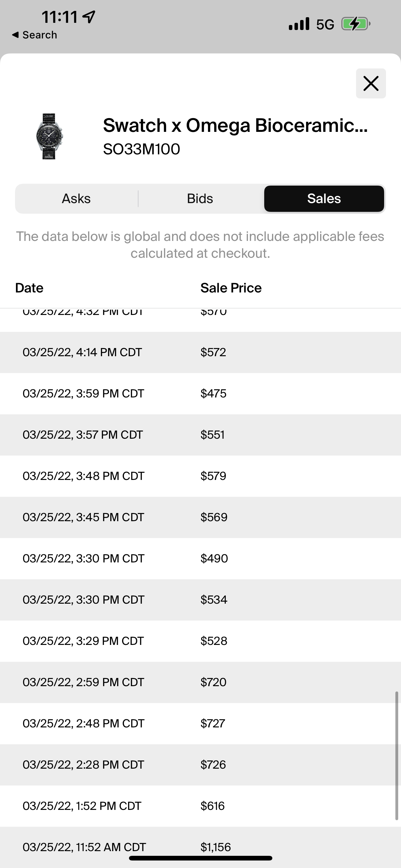Select the Sales tab
The width and height of the screenshot is (401, 868).
click(324, 198)
